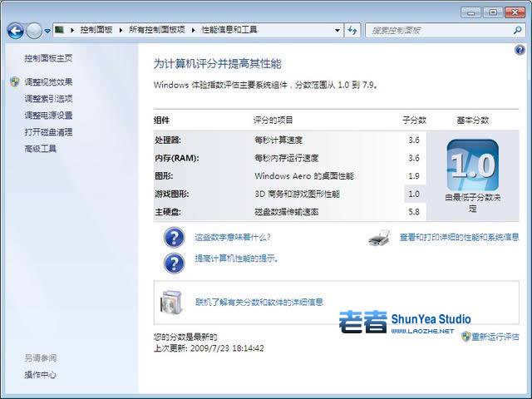This screenshot has height=399, width=532.
Task: Open 联机了解有关分数和软件的详细信息 link
Action: [259, 302]
